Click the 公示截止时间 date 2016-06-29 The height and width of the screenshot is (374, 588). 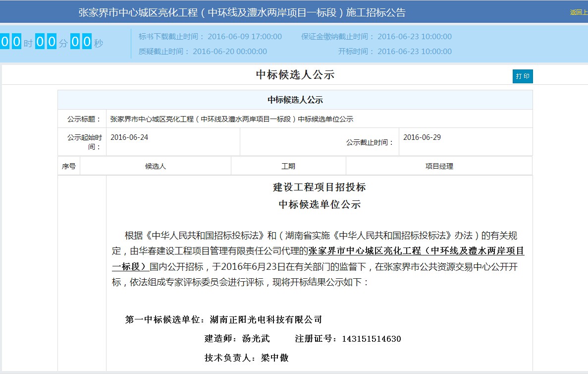tap(422, 137)
